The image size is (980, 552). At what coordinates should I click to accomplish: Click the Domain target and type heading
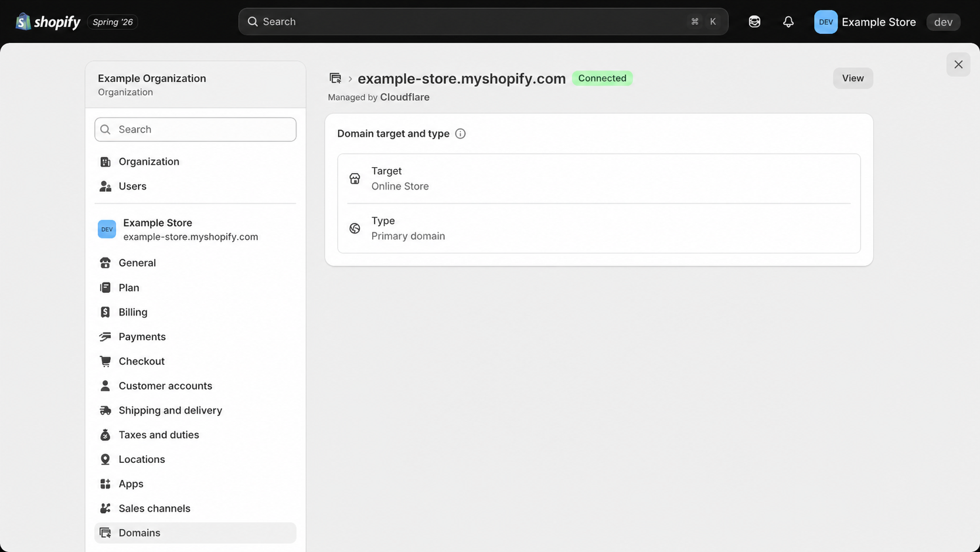393,134
